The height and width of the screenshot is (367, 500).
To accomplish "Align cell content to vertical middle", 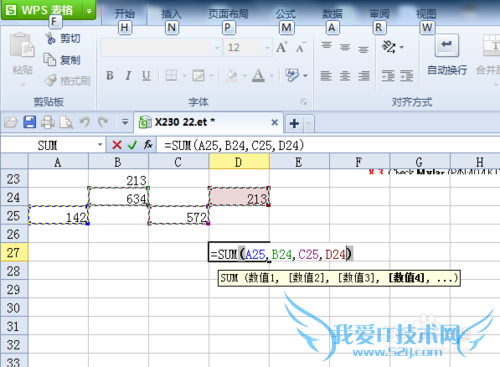I will pyautogui.click(x=345, y=47).
